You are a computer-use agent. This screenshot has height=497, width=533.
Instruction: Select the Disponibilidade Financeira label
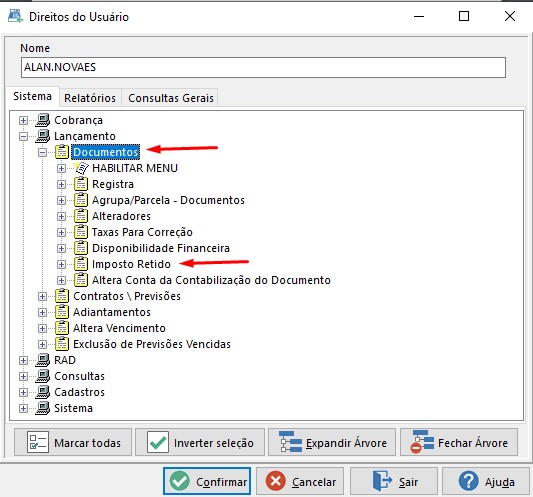click(161, 248)
